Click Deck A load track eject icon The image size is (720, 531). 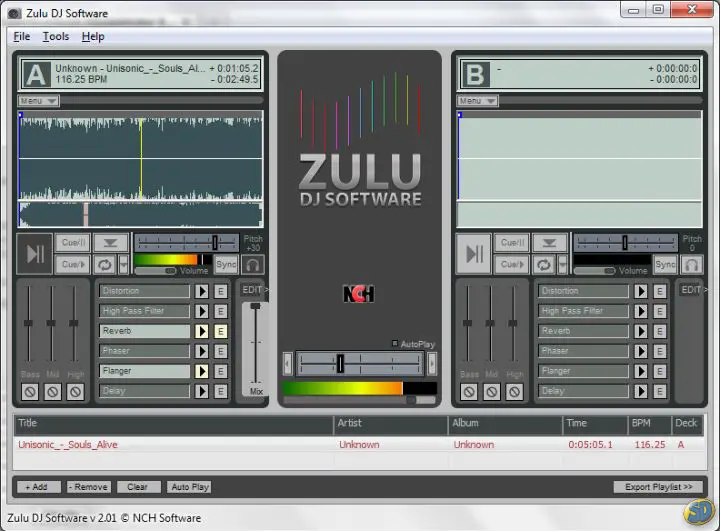[x=110, y=243]
